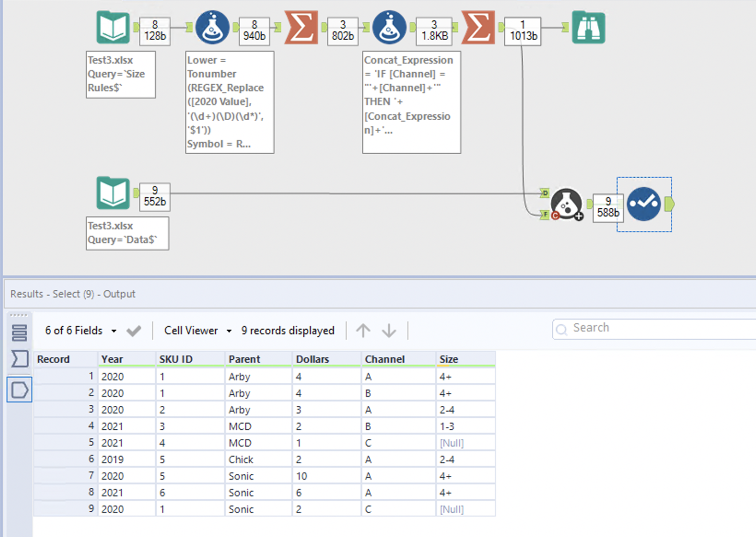756x537 pixels.
Task: Click the first Summarize tool in the workflow
Action: pyautogui.click(x=301, y=28)
